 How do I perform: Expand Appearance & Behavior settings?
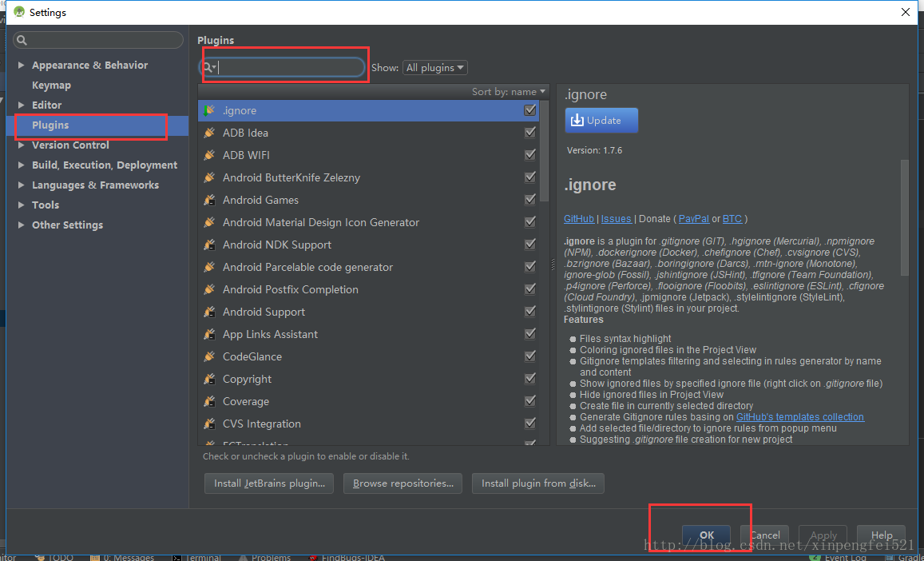pyautogui.click(x=22, y=65)
